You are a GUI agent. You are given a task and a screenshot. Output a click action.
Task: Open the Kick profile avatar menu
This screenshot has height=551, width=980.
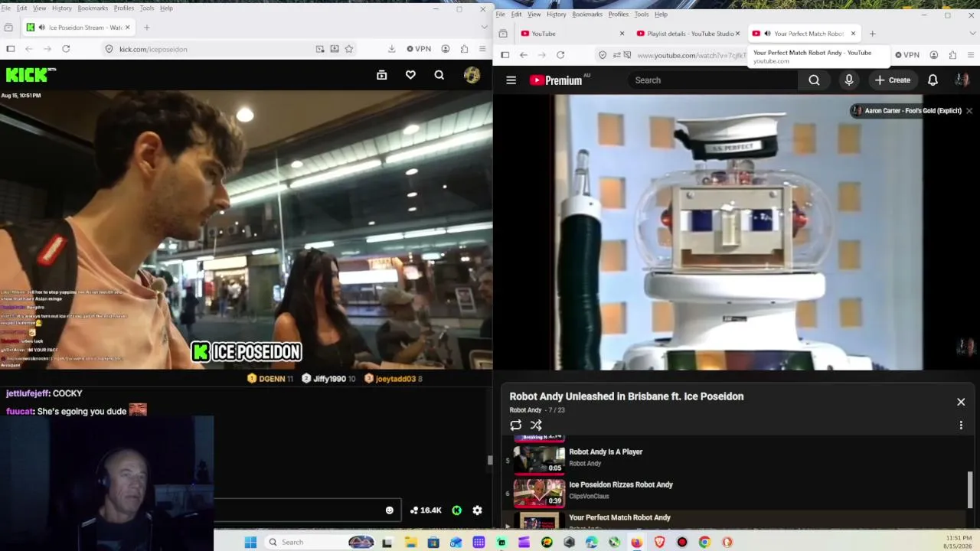(472, 75)
